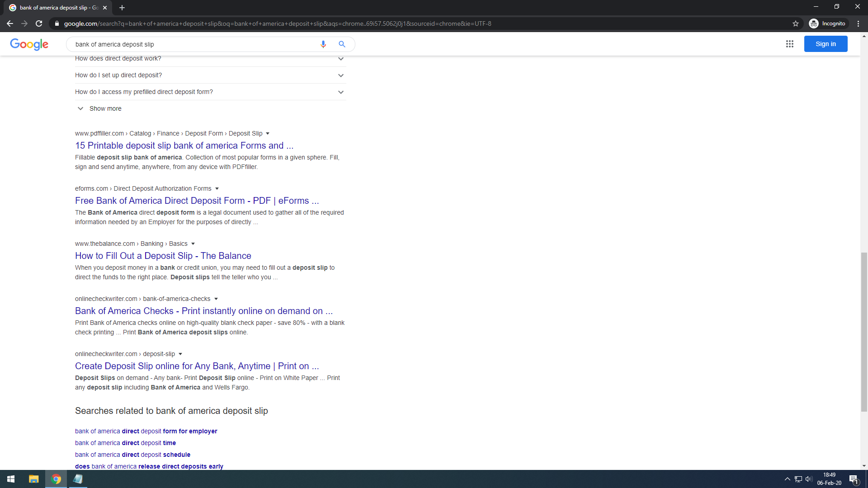Reload the page
The height and width of the screenshot is (488, 868).
click(39, 23)
